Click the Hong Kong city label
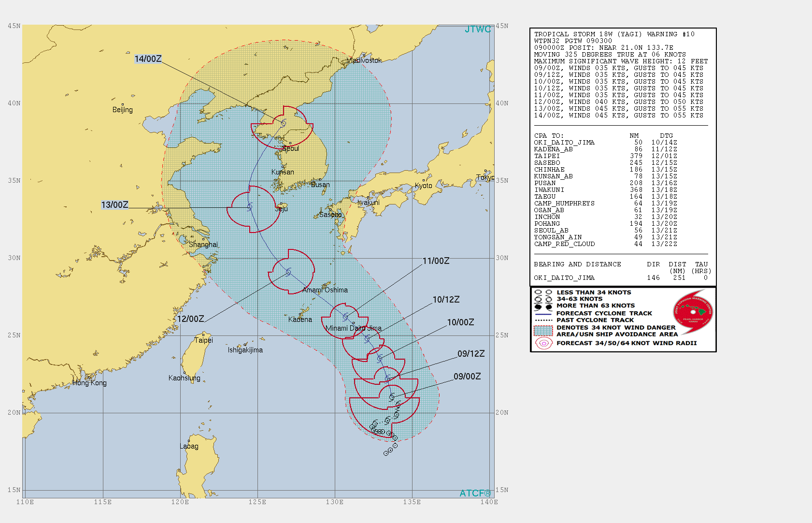The height and width of the screenshot is (523, 812). [89, 383]
